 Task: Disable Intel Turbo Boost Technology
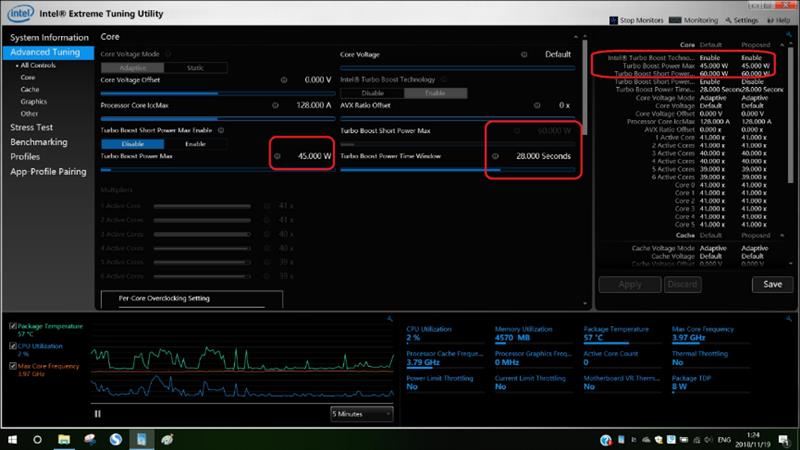coord(372,93)
